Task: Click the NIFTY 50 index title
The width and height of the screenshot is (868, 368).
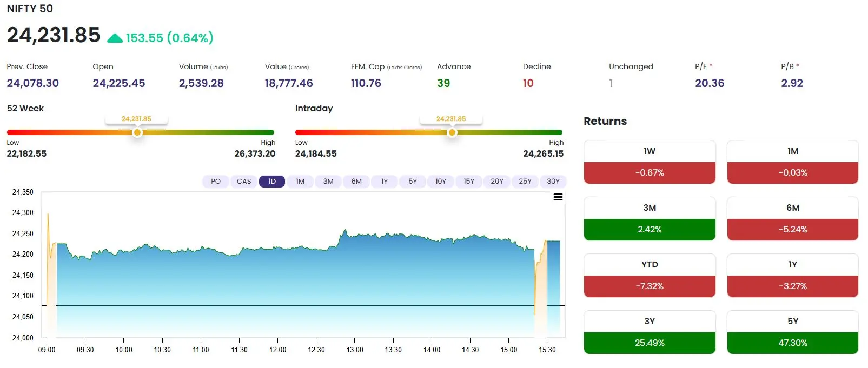Action: (30, 9)
